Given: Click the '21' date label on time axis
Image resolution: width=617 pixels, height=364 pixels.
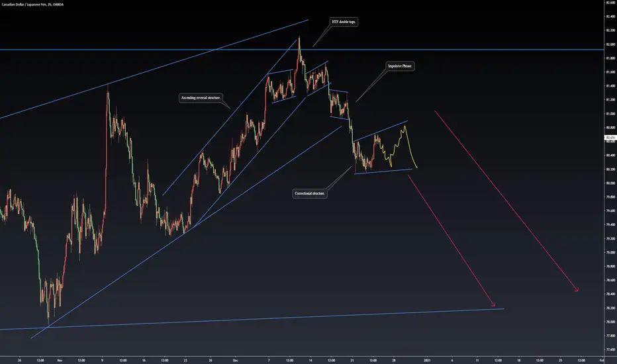Looking at the screenshot, I should [352, 360].
